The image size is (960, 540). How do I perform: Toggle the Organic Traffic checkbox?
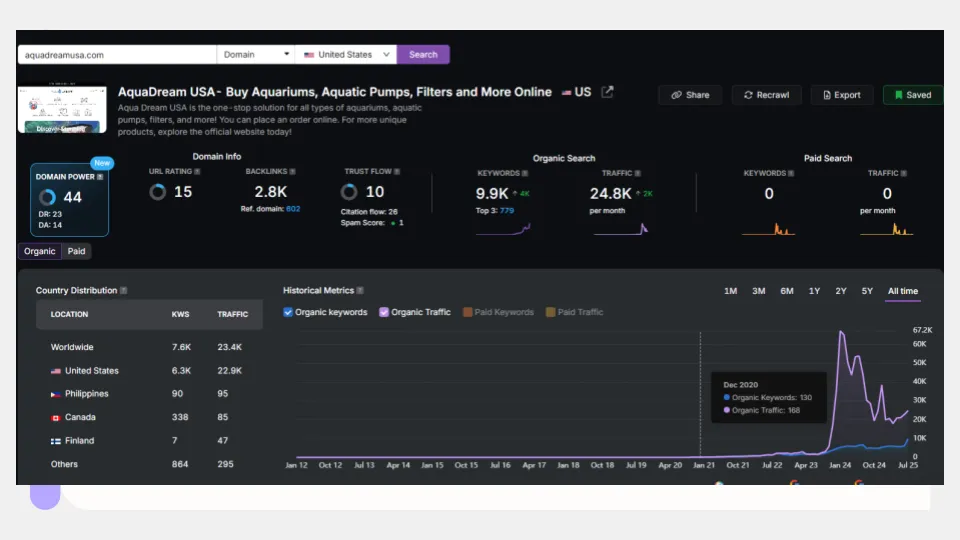(x=384, y=312)
